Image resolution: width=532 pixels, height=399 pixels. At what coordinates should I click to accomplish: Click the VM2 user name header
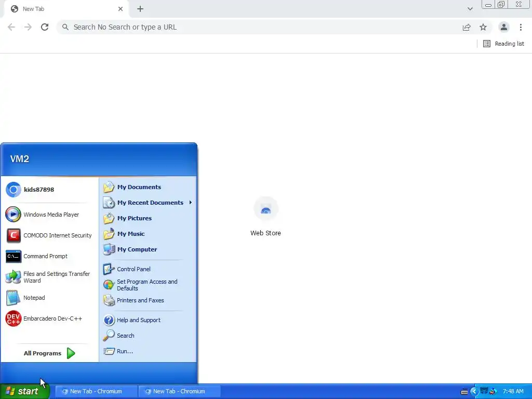tap(20, 159)
